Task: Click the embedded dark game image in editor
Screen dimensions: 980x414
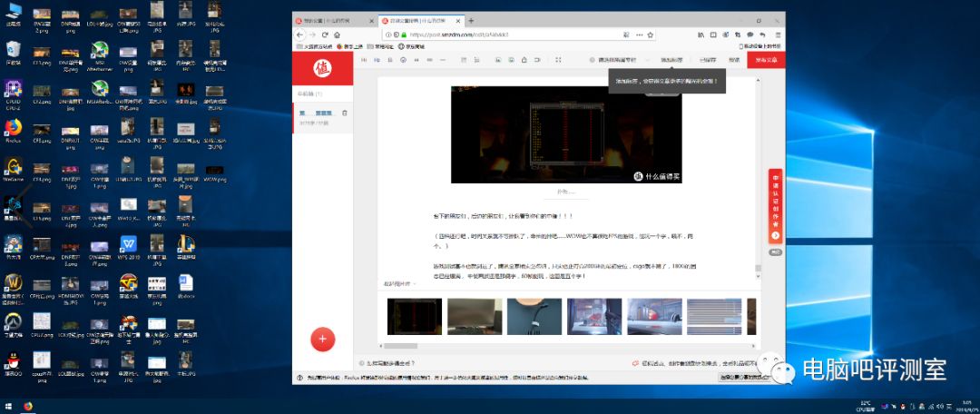Action: pyautogui.click(x=566, y=133)
